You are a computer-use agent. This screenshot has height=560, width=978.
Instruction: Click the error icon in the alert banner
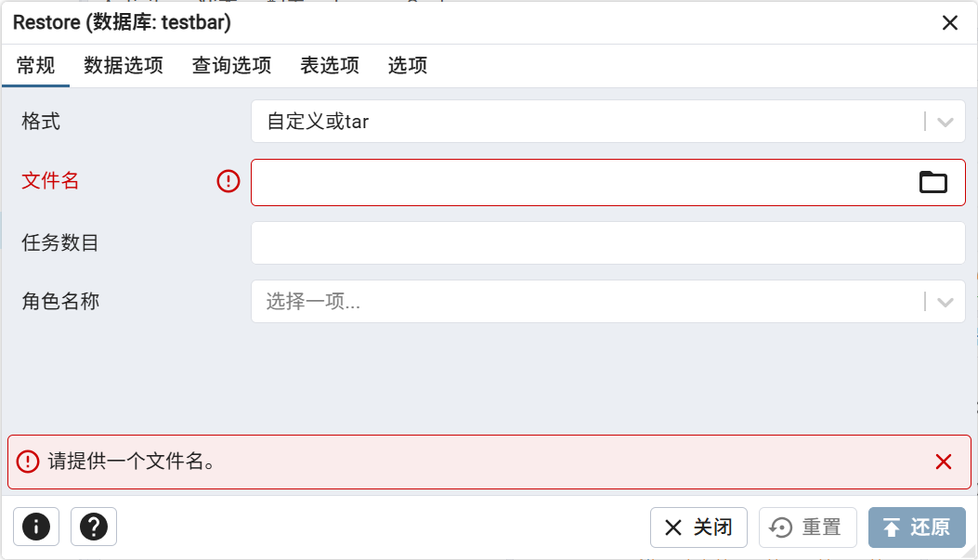click(29, 462)
